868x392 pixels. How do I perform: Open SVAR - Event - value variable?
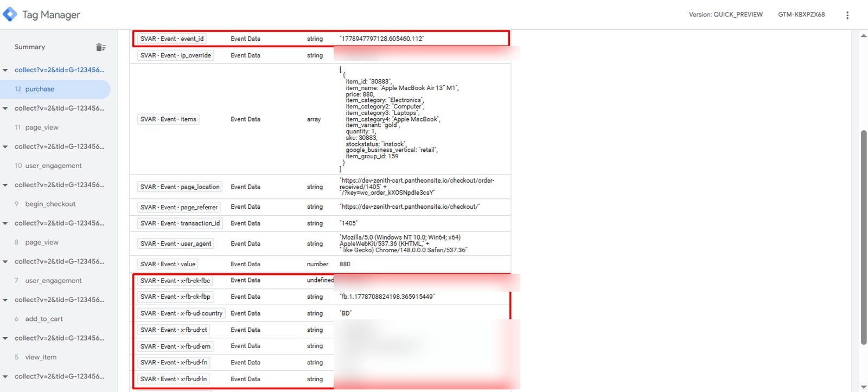click(168, 264)
